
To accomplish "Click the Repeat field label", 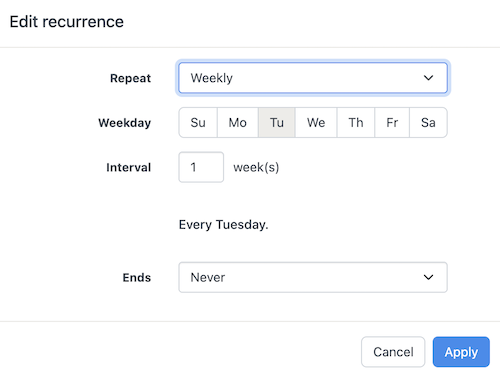I will point(130,78).
